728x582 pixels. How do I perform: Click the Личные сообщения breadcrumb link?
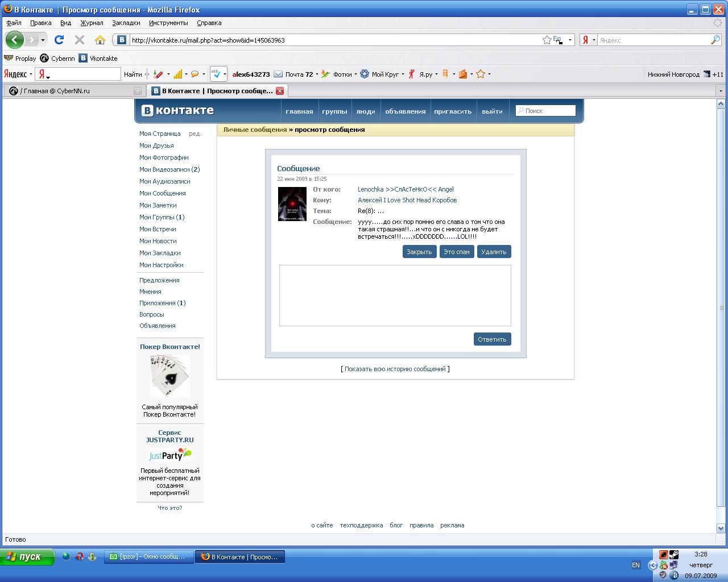255,130
